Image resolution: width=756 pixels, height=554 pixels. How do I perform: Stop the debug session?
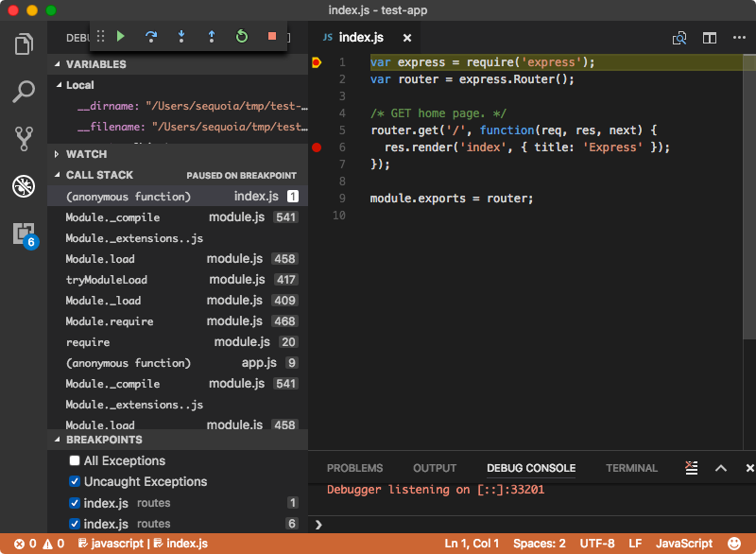click(272, 36)
